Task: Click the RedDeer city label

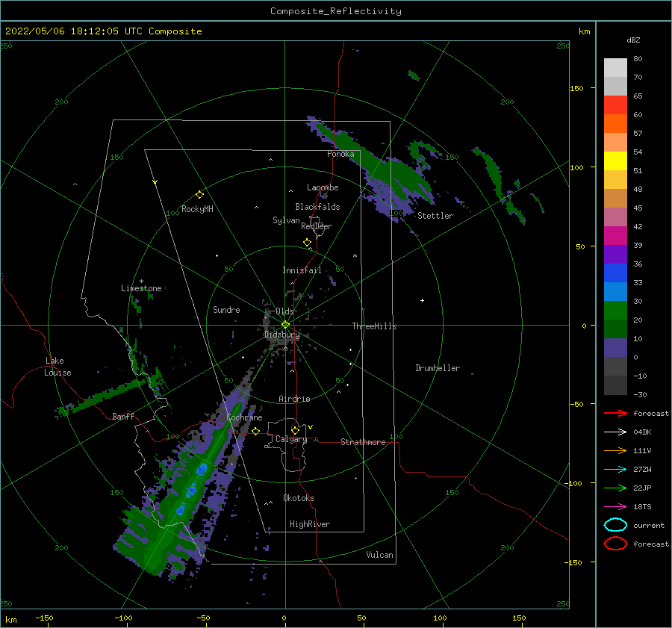Action: point(317,226)
